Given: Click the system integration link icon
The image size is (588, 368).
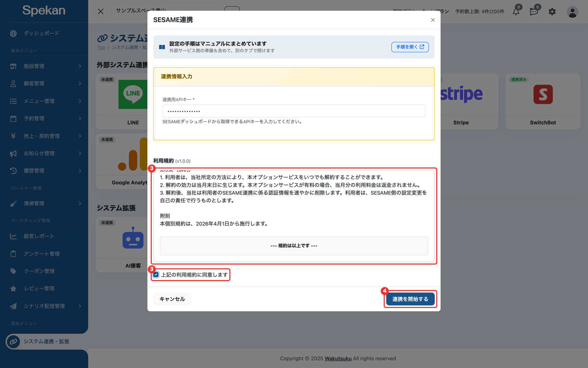Looking at the screenshot, I should point(13,342).
